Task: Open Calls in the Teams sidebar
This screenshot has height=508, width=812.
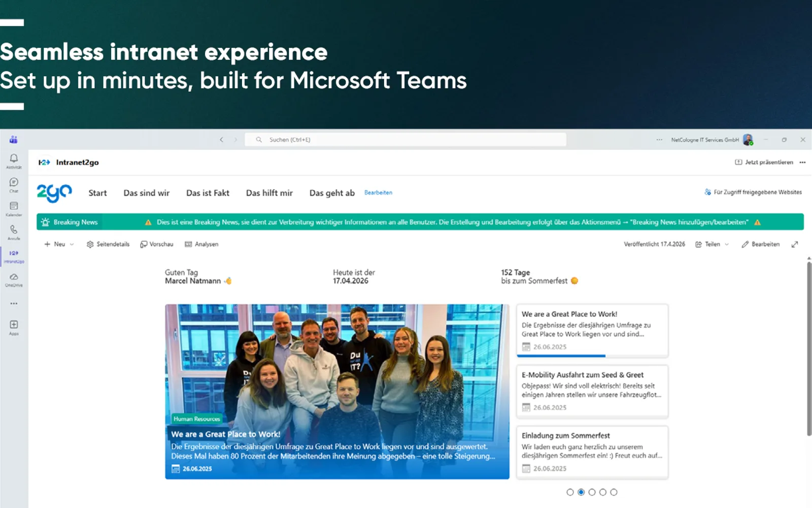Action: (x=14, y=233)
